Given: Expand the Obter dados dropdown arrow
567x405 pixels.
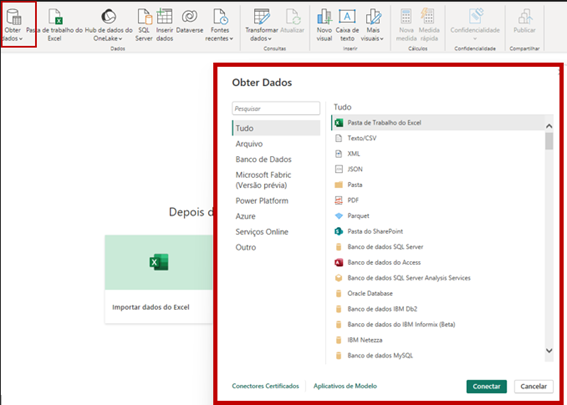Looking at the screenshot, I should pyautogui.click(x=21, y=39).
